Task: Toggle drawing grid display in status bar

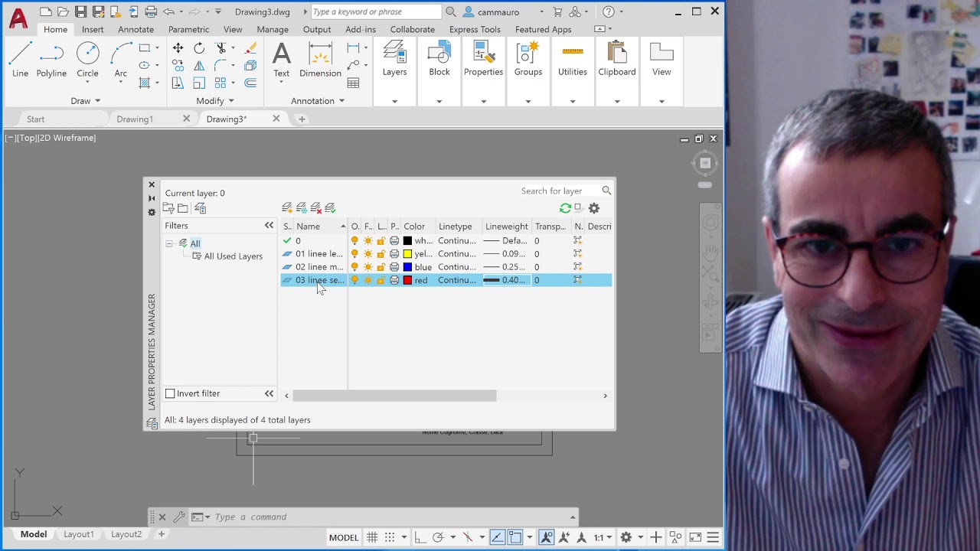Action: tap(372, 537)
